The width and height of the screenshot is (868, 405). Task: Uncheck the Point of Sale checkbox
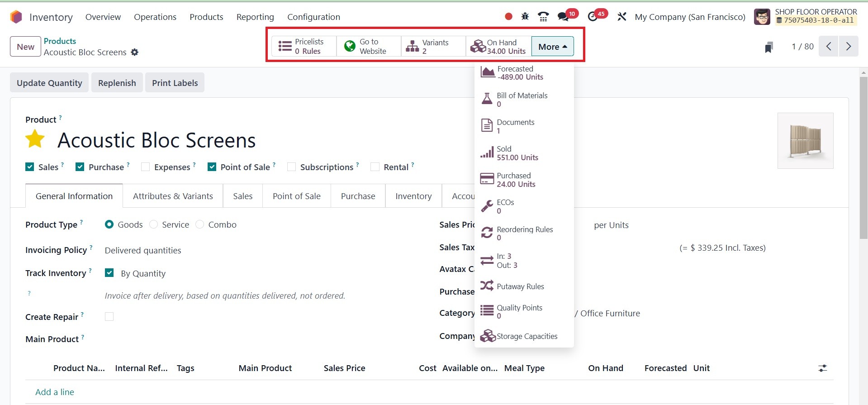(x=212, y=167)
